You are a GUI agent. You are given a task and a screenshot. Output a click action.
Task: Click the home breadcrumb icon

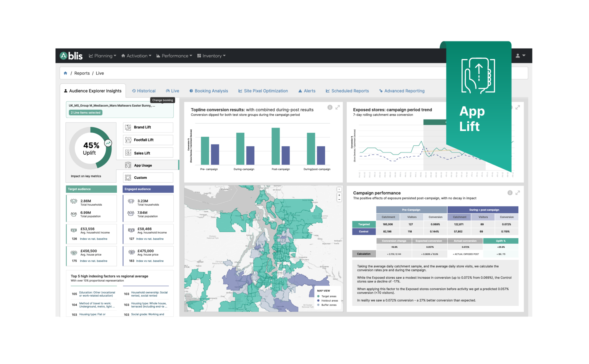coord(65,73)
